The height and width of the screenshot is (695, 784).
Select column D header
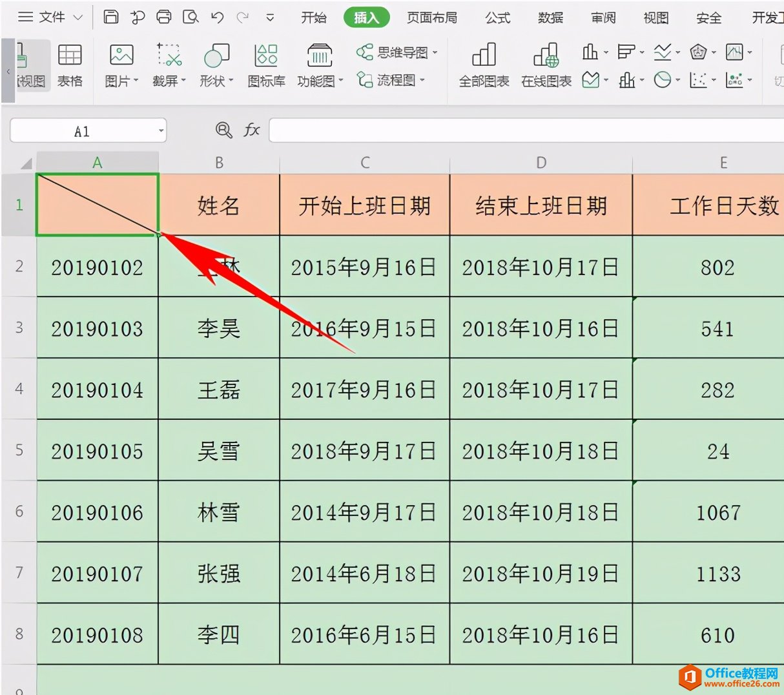541,163
